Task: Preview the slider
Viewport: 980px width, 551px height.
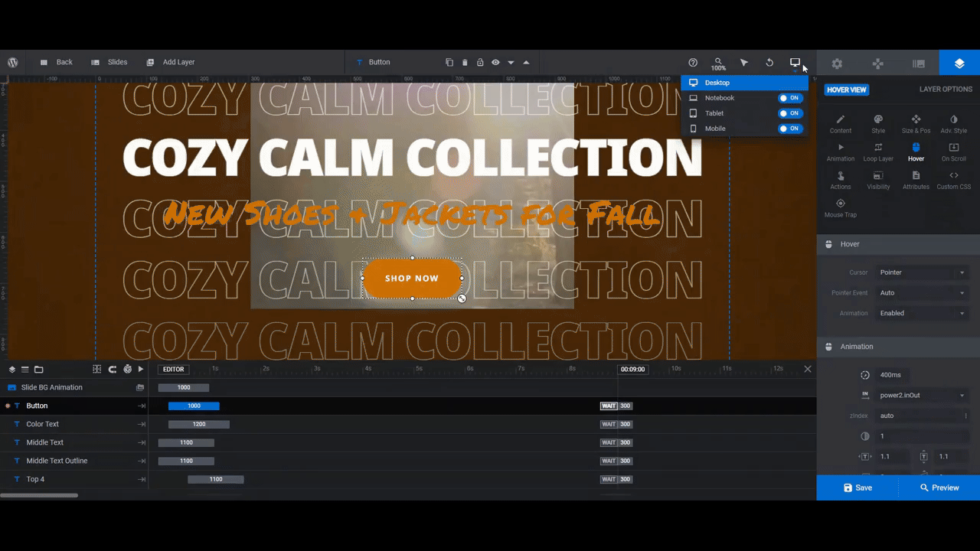Action: [x=939, y=487]
